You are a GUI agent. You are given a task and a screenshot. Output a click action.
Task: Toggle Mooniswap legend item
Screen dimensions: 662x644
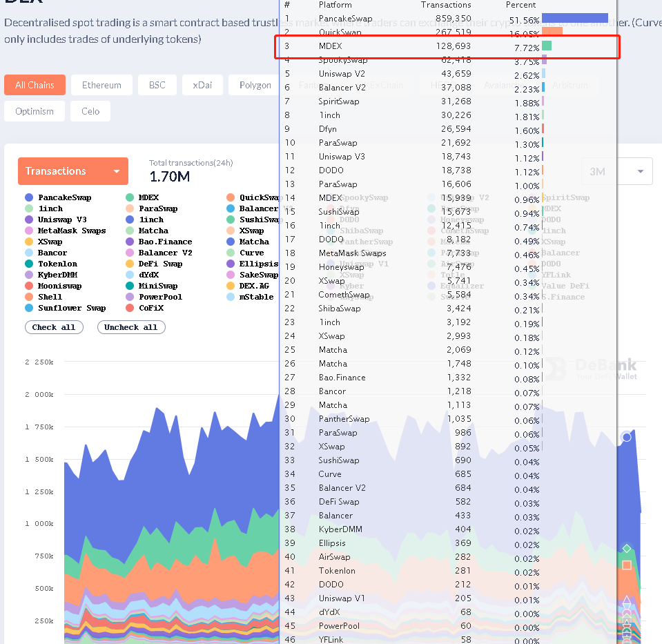click(53, 286)
